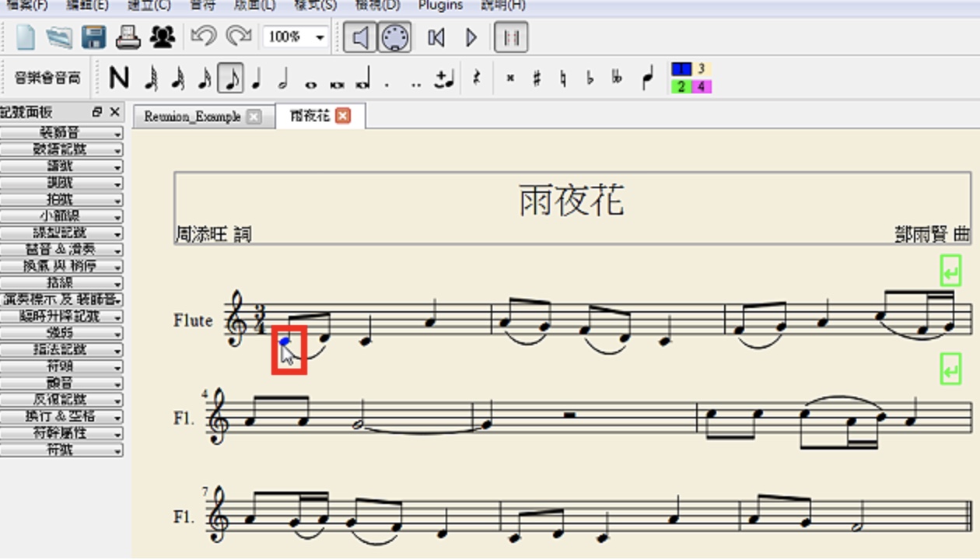Rewind playback to the start
The width and height of the screenshot is (980, 560).
[x=436, y=37]
